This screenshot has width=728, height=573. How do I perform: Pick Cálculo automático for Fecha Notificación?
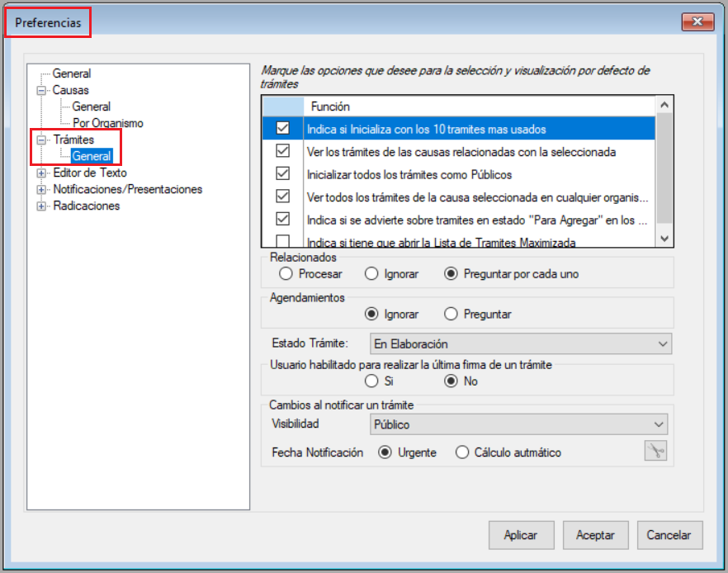(462, 452)
